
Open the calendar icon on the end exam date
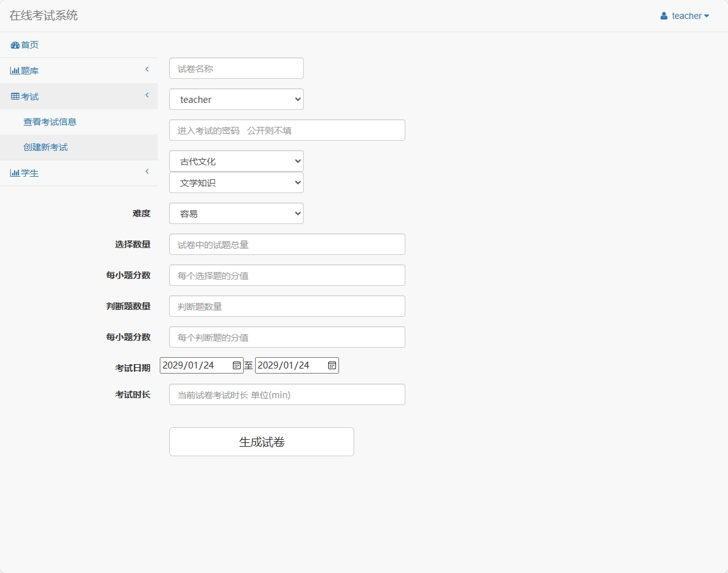331,365
